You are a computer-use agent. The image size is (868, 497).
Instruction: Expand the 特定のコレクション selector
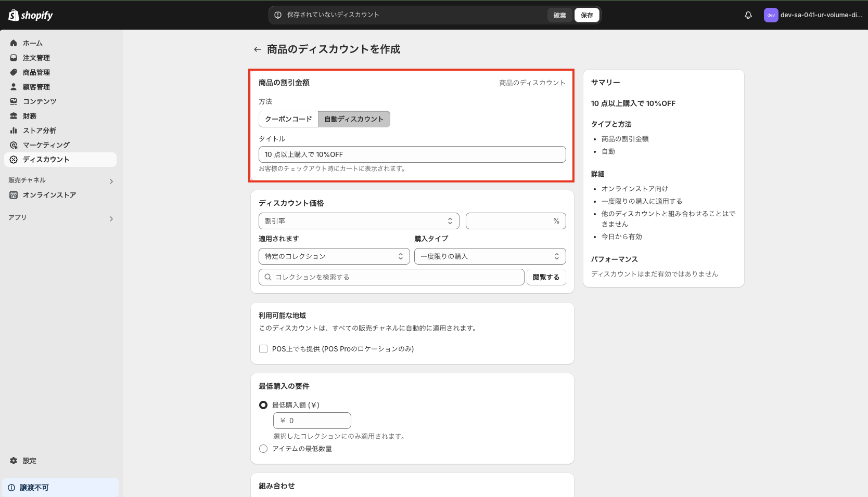[x=334, y=256]
